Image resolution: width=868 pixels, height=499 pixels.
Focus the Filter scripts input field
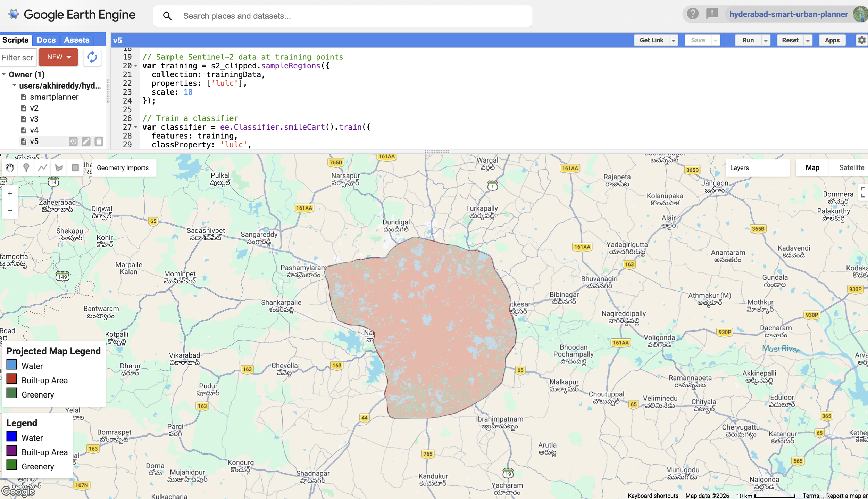[x=18, y=58]
